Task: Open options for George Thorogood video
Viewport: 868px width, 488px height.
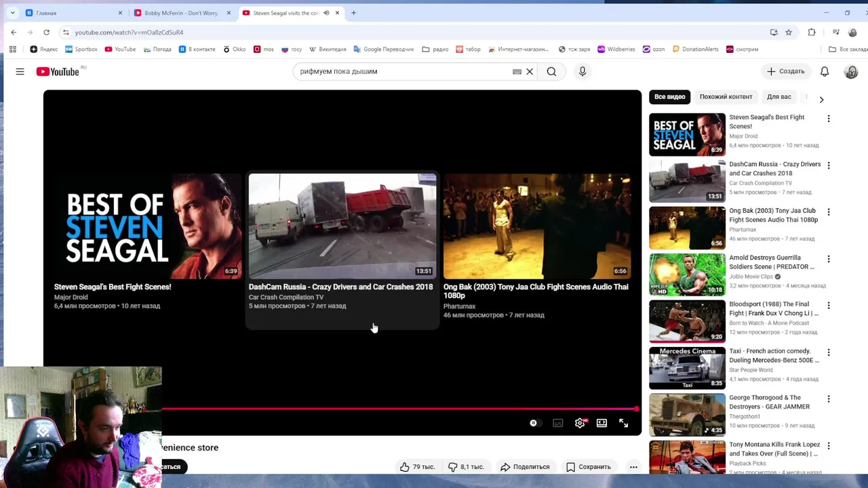Action: 828,399
